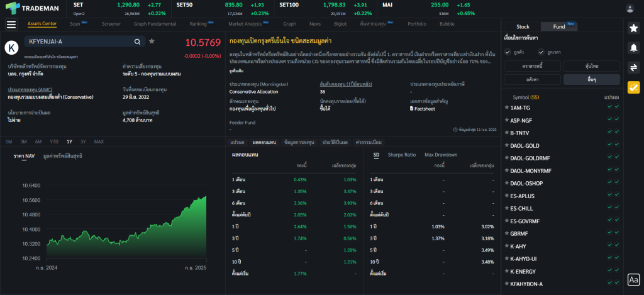This screenshot has width=644, height=295.
Task: Open the hamburger main menu
Action: pyautogui.click(x=11, y=25)
